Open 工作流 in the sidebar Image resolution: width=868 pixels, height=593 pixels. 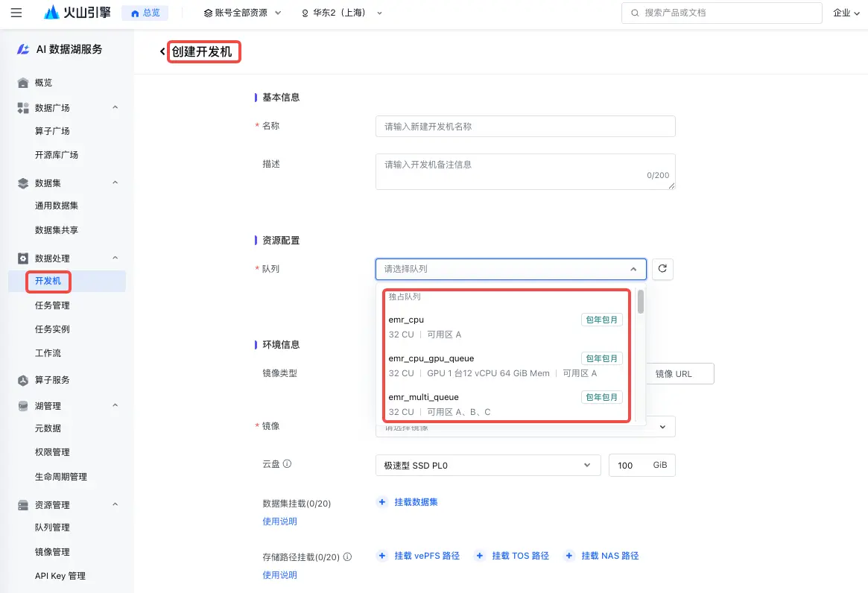pyautogui.click(x=48, y=353)
